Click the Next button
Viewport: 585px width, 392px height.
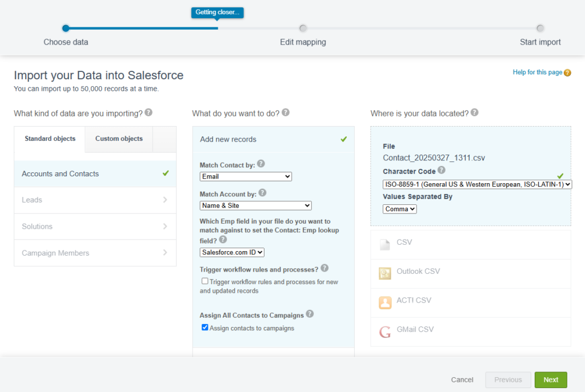551,379
